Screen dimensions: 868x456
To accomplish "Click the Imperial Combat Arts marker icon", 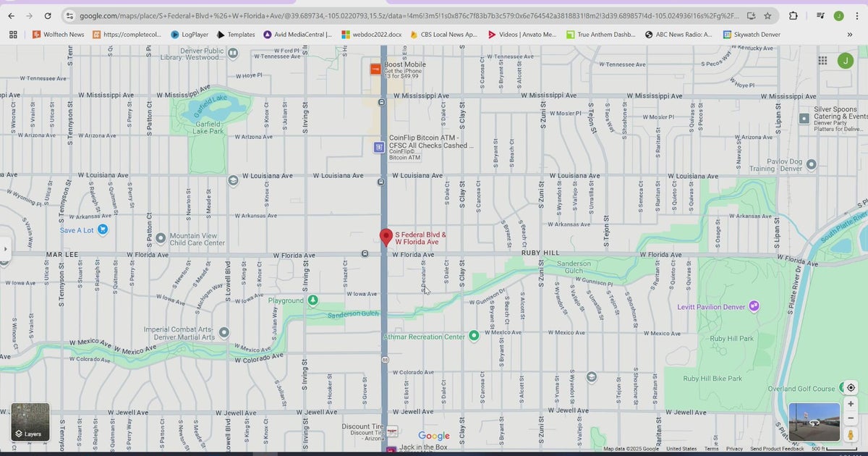I will pos(224,332).
